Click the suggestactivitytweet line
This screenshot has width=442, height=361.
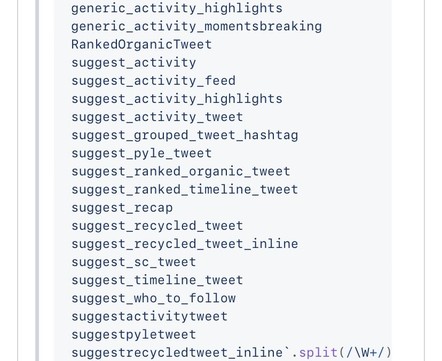pos(149,316)
